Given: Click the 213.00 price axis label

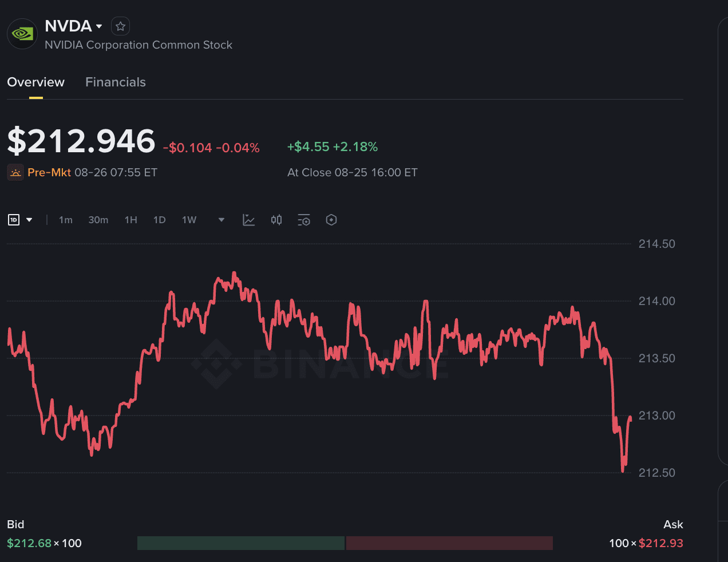Looking at the screenshot, I should (657, 415).
